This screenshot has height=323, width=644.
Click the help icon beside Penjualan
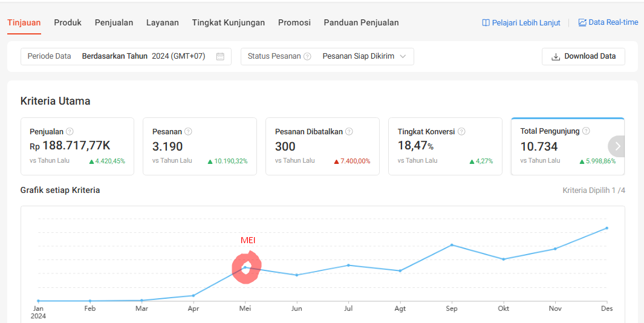[x=70, y=131]
